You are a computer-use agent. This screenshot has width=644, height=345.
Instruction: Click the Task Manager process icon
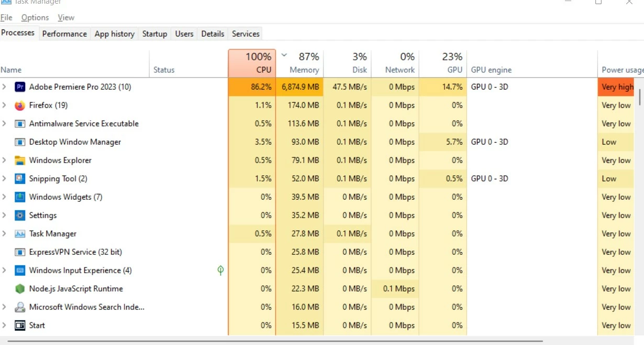[x=20, y=234]
